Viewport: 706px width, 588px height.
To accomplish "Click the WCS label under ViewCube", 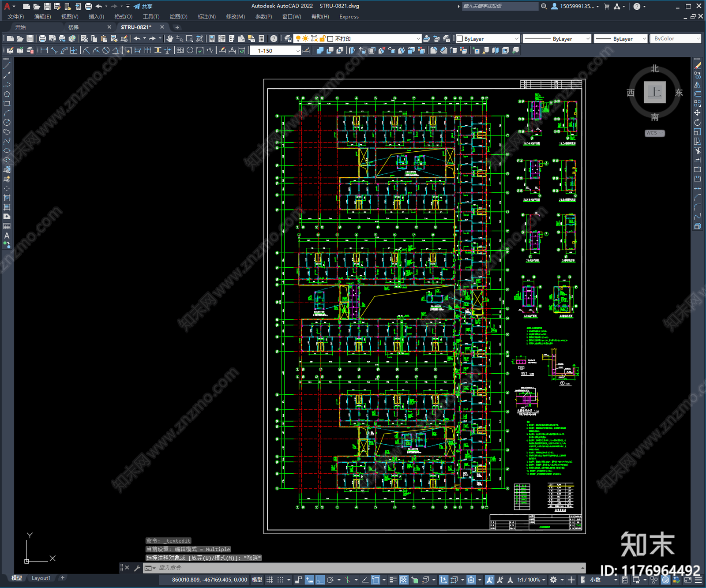I will [x=654, y=133].
